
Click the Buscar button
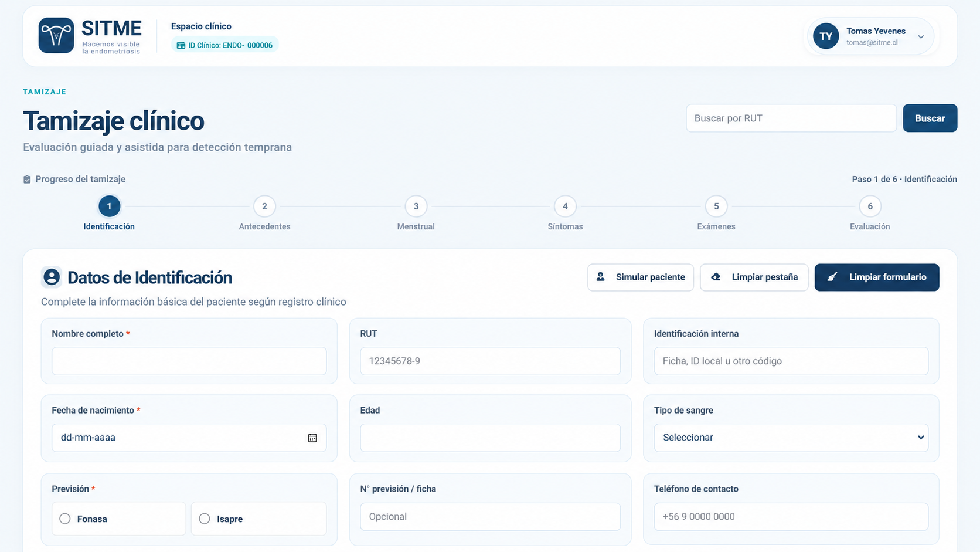click(x=930, y=118)
